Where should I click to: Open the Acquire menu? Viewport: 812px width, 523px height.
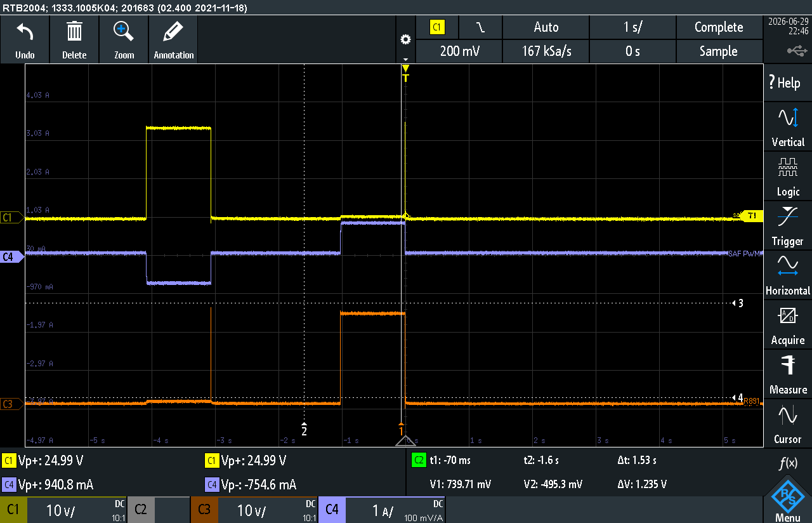tap(788, 325)
